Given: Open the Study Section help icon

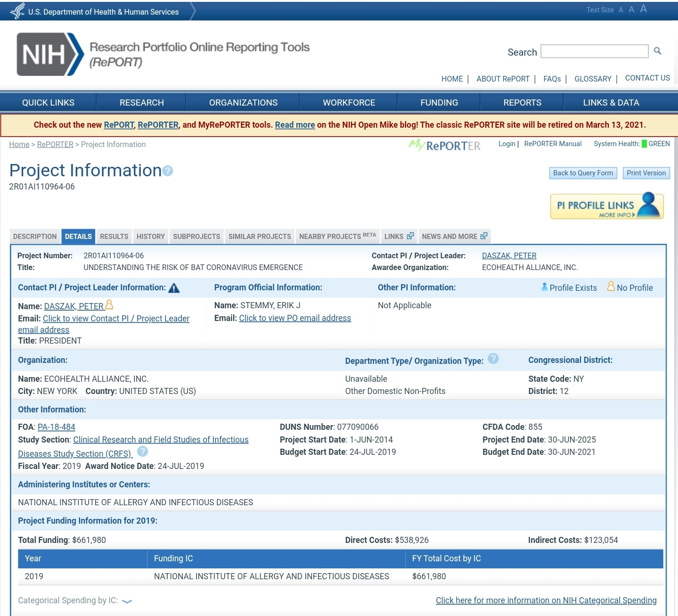Looking at the screenshot, I should (143, 452).
